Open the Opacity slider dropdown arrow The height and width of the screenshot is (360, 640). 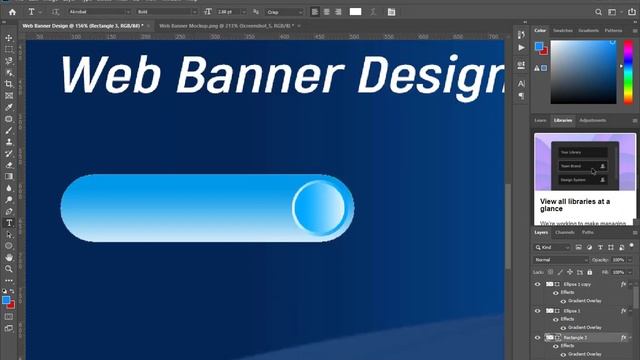coord(630,260)
